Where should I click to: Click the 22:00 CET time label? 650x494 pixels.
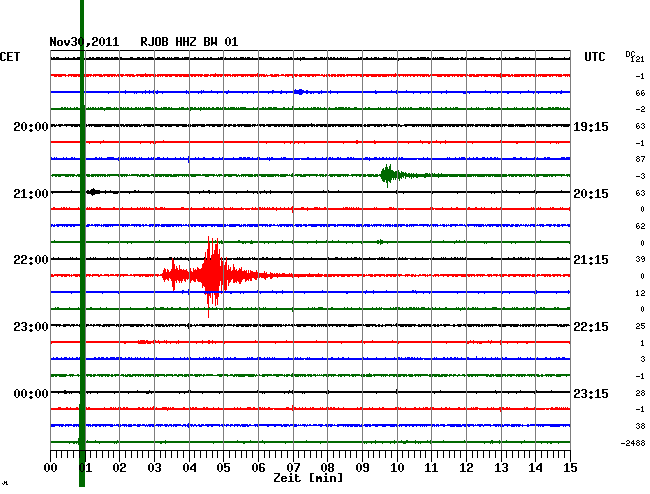pos(31,260)
